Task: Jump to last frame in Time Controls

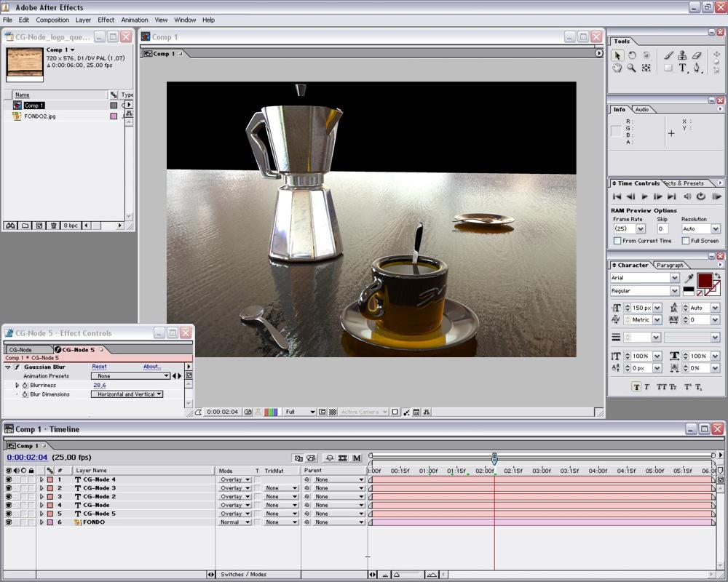Action: (x=672, y=196)
